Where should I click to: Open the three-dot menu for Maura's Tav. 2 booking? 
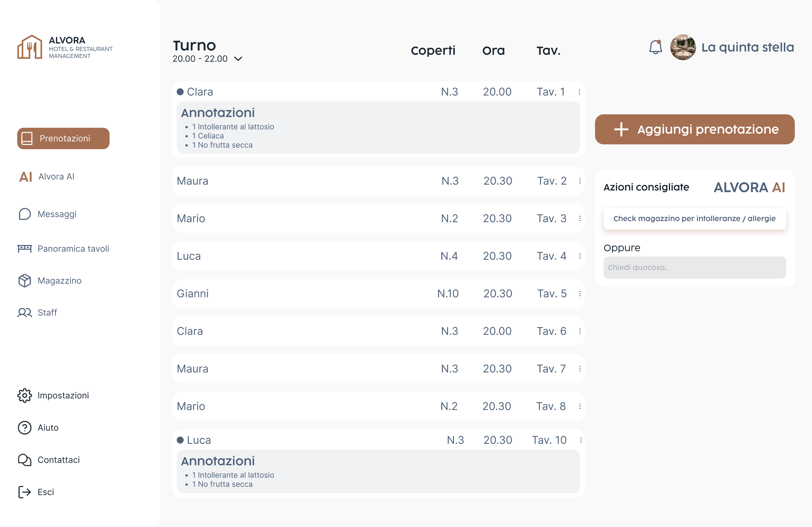point(580,181)
